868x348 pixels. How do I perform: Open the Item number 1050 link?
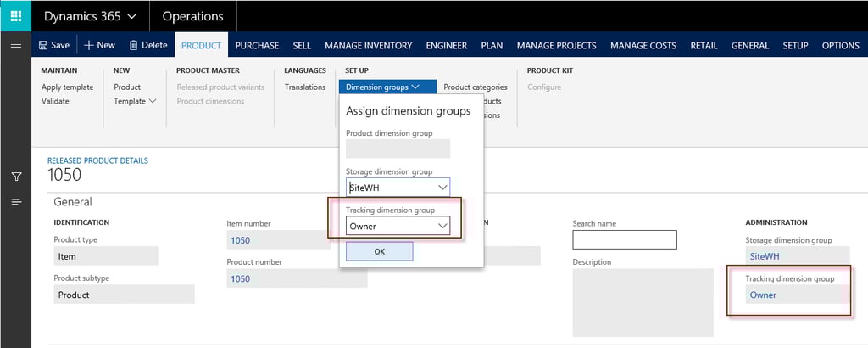click(240, 240)
